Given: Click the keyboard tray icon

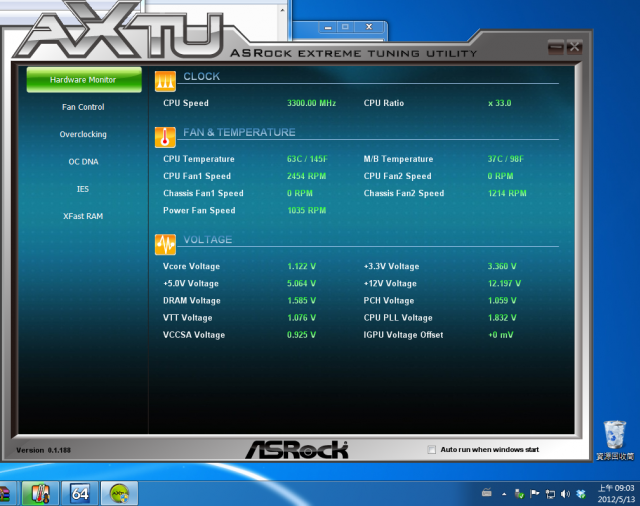Looking at the screenshot, I should [x=487, y=493].
